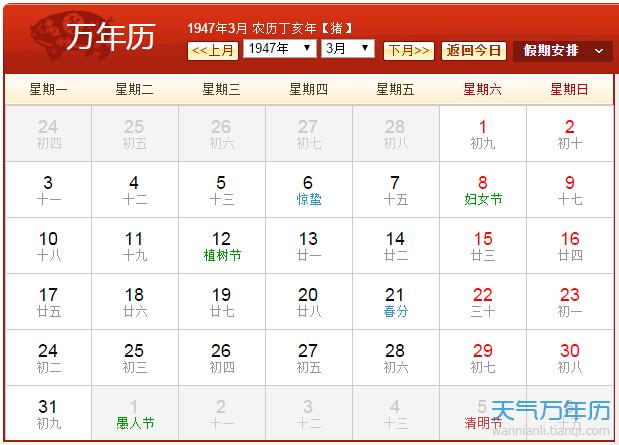
Task: Click the 星期二 column header
Action: (x=135, y=89)
